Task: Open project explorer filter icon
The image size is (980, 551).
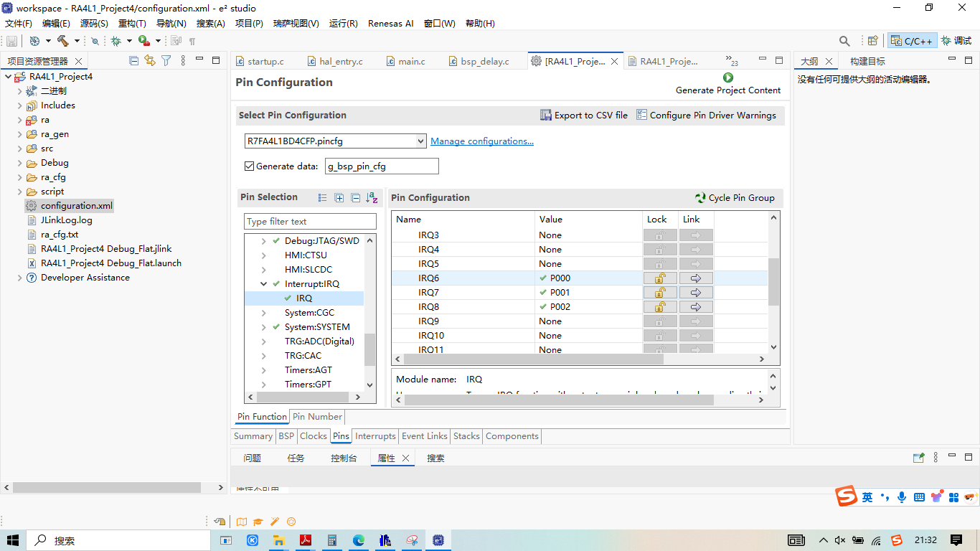Action: click(166, 61)
